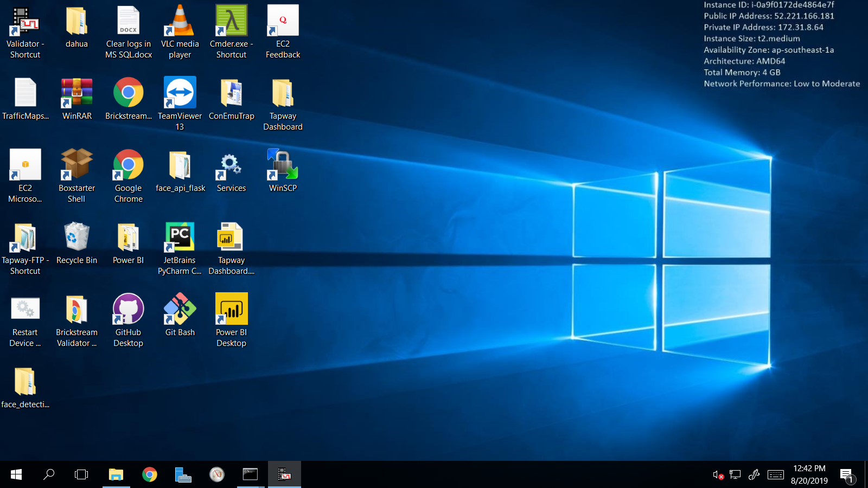868x488 pixels.
Task: Open taskbar Search with the magnifier
Action: 49,474
